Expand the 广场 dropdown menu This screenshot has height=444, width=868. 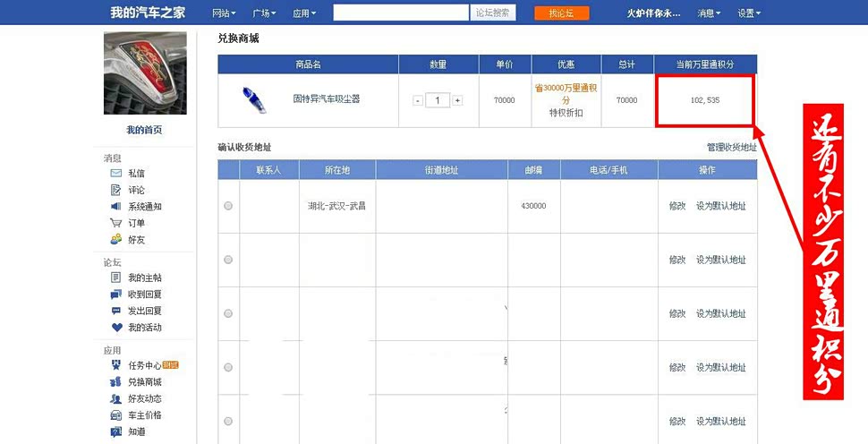tap(264, 13)
